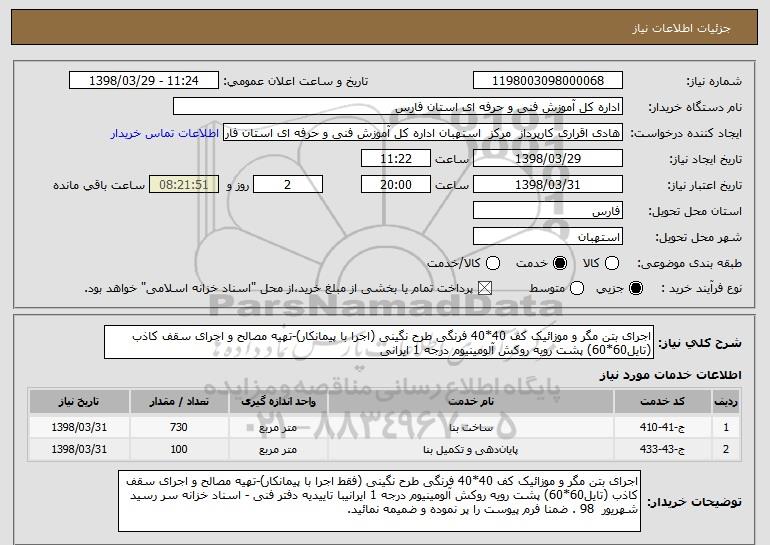The image size is (770, 545).
Task: Click the validity time field 20:00
Action: [396, 185]
